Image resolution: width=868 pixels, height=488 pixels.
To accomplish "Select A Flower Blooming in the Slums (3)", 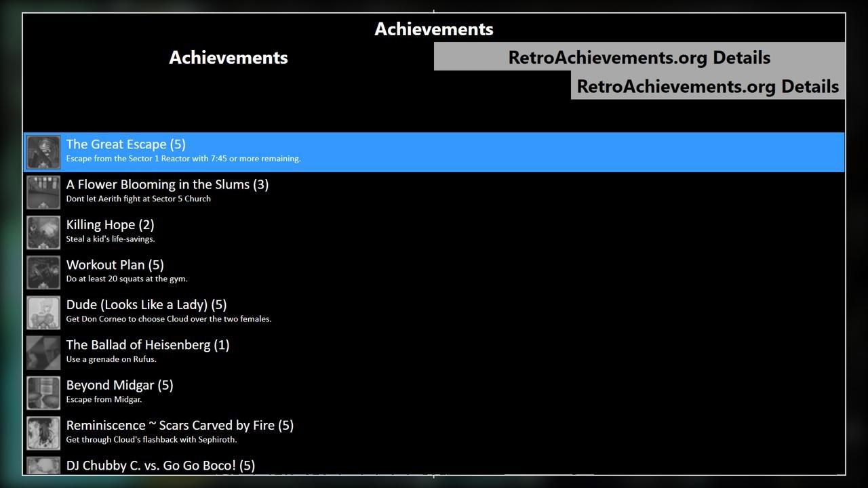I will pyautogui.click(x=167, y=184).
